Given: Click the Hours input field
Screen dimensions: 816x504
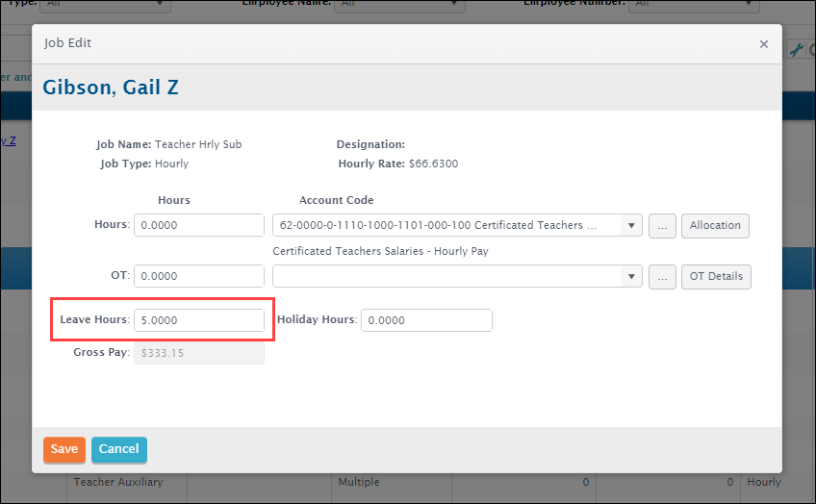Looking at the screenshot, I should [x=199, y=225].
